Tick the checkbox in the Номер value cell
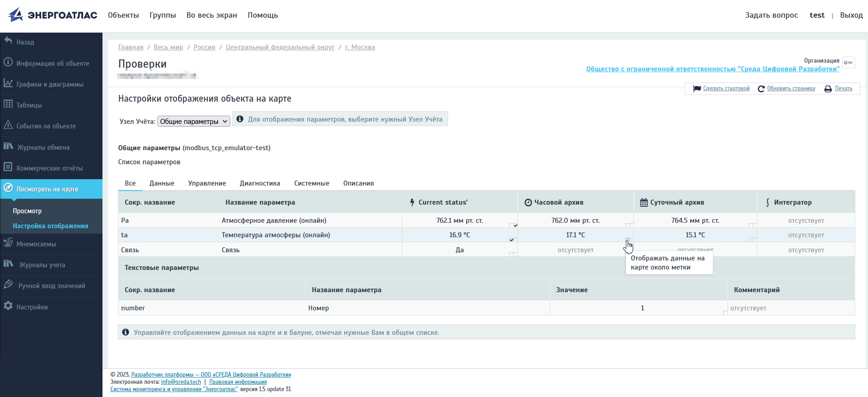This screenshot has width=868, height=397. 725,313
